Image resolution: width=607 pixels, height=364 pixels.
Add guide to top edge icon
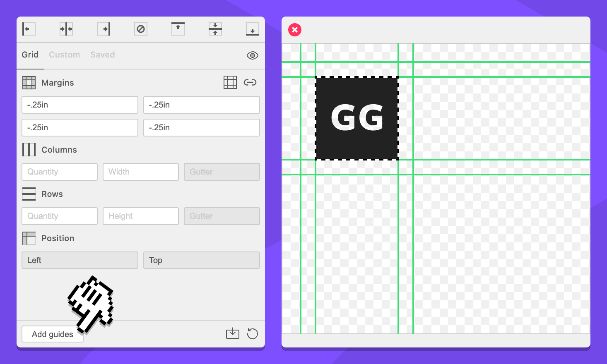tap(178, 29)
